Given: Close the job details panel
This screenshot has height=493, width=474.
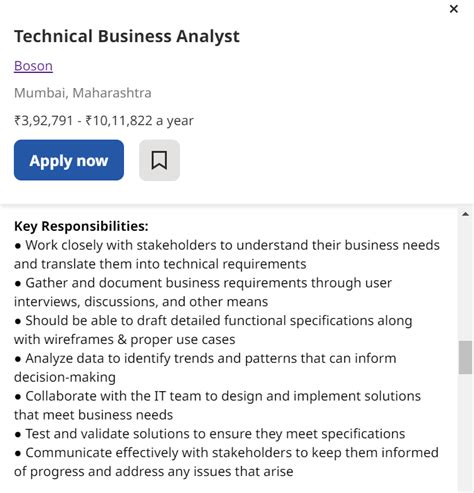Looking at the screenshot, I should (454, 9).
